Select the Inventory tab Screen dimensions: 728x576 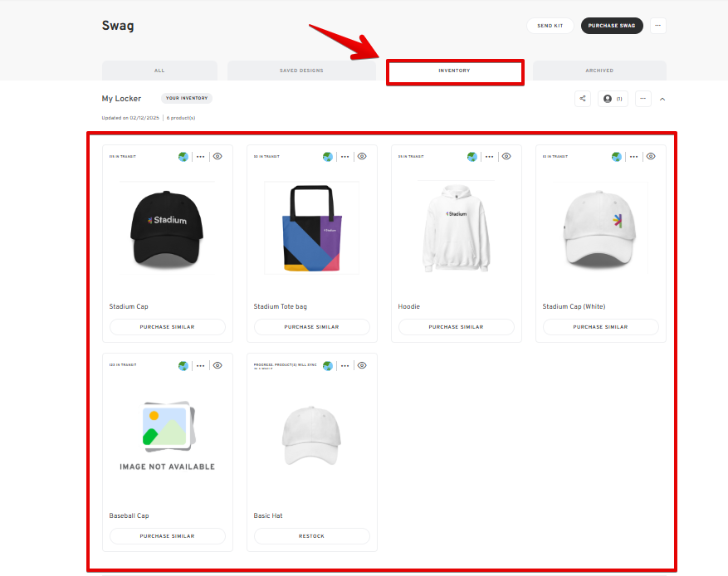pos(455,71)
